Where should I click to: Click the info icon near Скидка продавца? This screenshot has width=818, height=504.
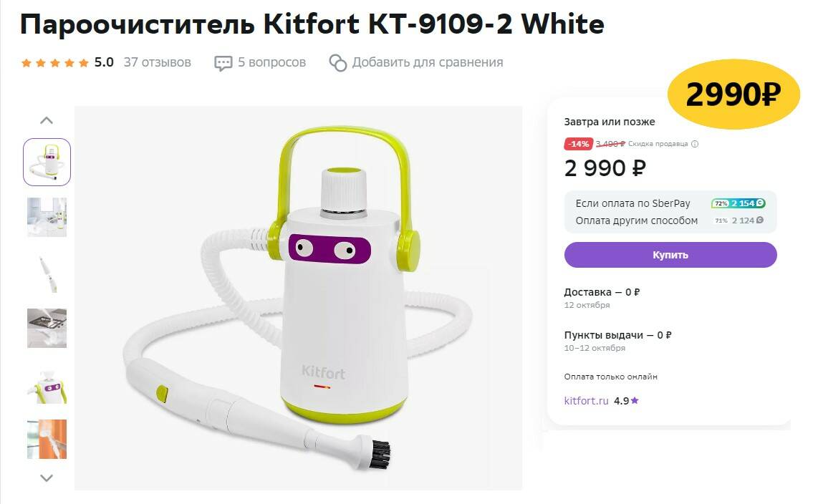pos(694,144)
